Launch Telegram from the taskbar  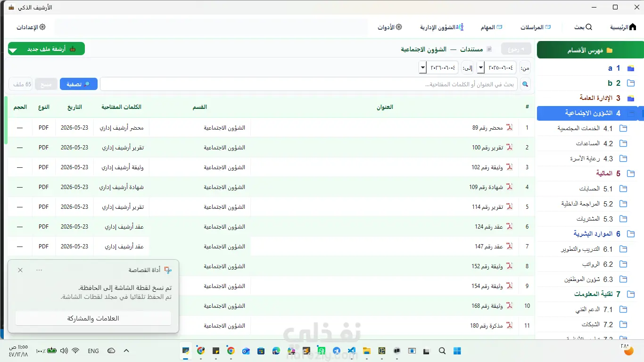[336, 351]
